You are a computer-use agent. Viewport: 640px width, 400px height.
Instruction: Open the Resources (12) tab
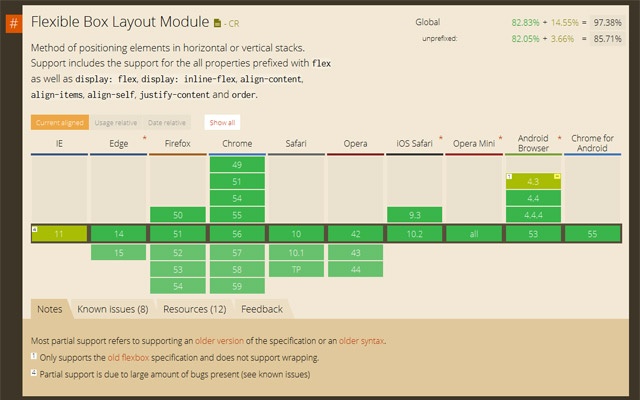point(195,309)
